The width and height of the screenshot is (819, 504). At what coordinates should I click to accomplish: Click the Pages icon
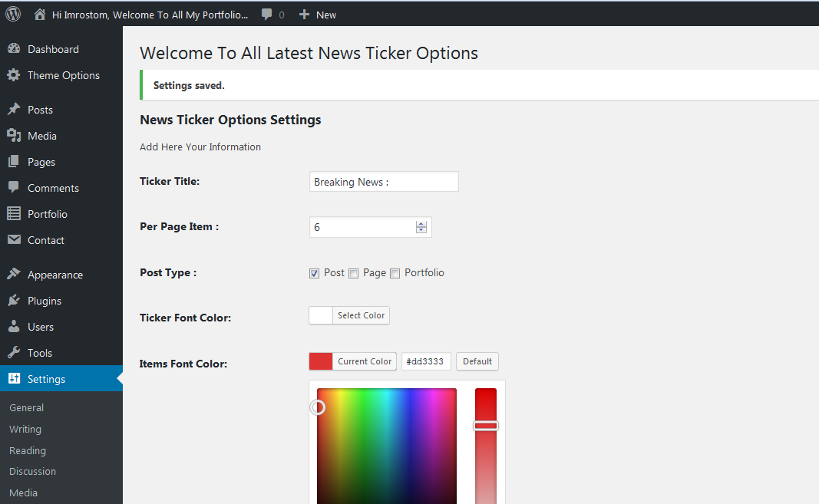point(14,161)
